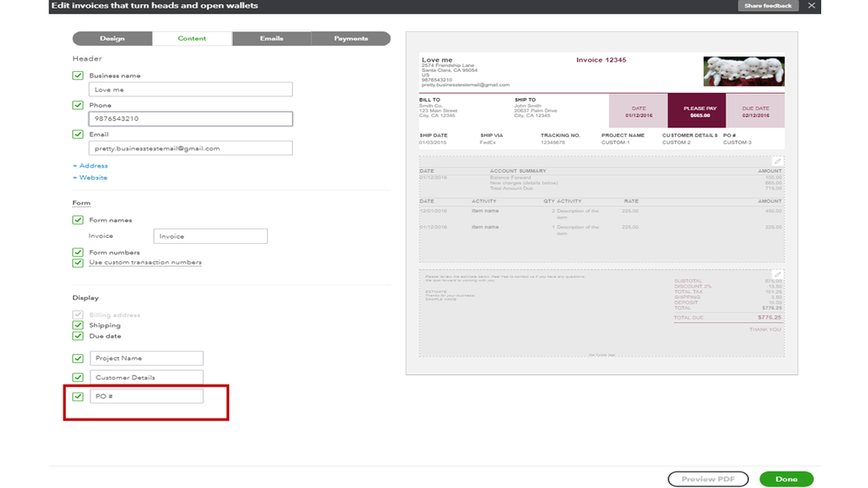Click the TOTAL DUE amount $776.25
The height and width of the screenshot is (488, 868).
coord(770,318)
